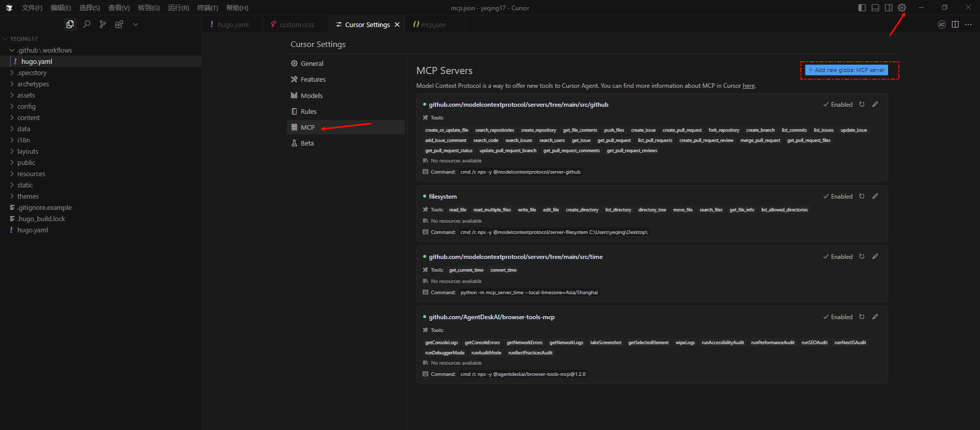Open the 查看(V) menu
The height and width of the screenshot is (430, 980).
click(x=119, y=8)
